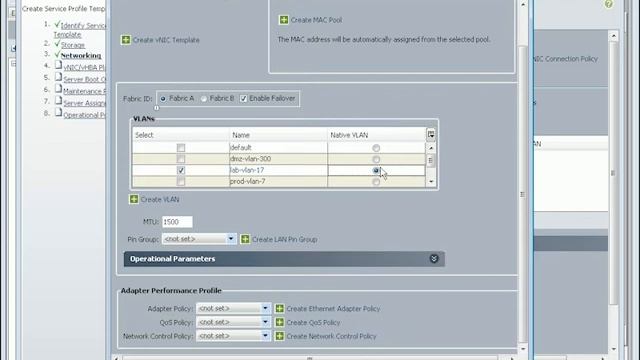Go to the Identify Service Profile Template step
Image resolution: width=640 pixels, height=360 pixels.
pyautogui.click(x=80, y=30)
